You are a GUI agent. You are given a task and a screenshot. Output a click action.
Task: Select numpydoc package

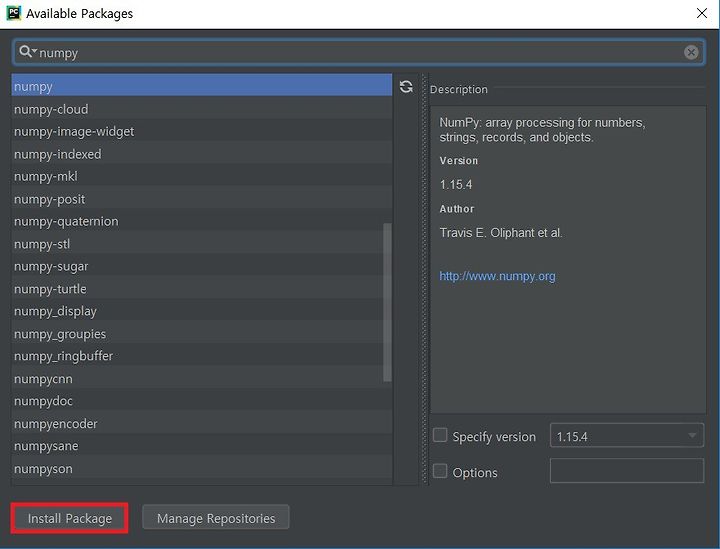pos(202,401)
